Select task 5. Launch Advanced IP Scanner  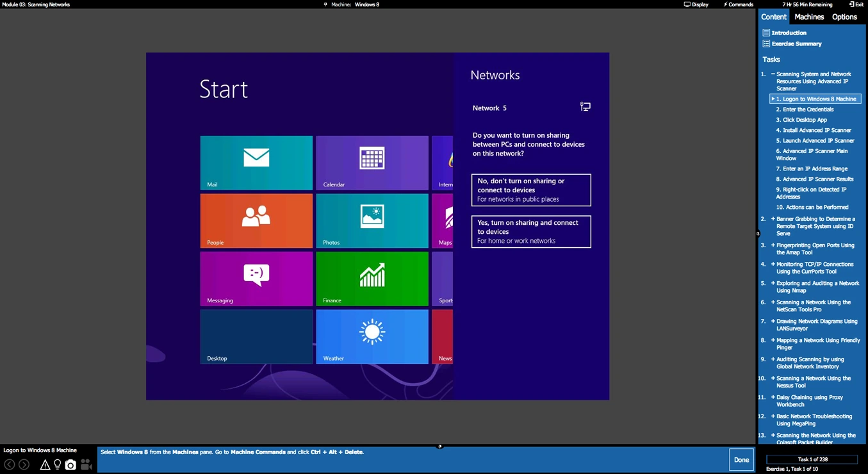(815, 140)
